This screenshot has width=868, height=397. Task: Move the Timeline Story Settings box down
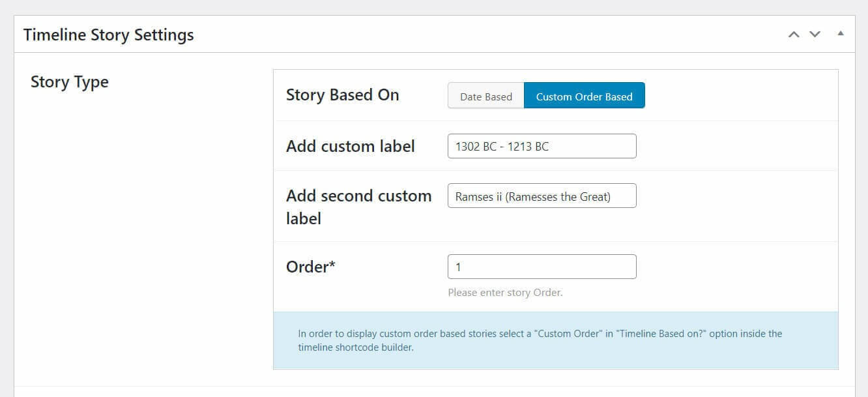pyautogui.click(x=815, y=34)
